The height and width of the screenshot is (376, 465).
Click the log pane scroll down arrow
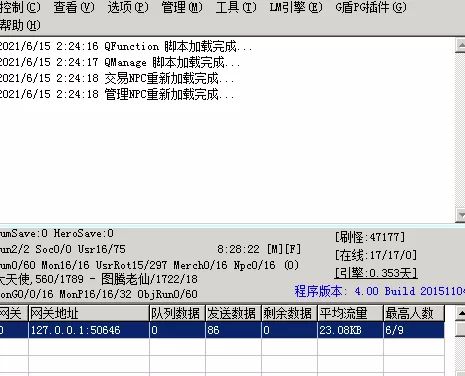coord(460,215)
